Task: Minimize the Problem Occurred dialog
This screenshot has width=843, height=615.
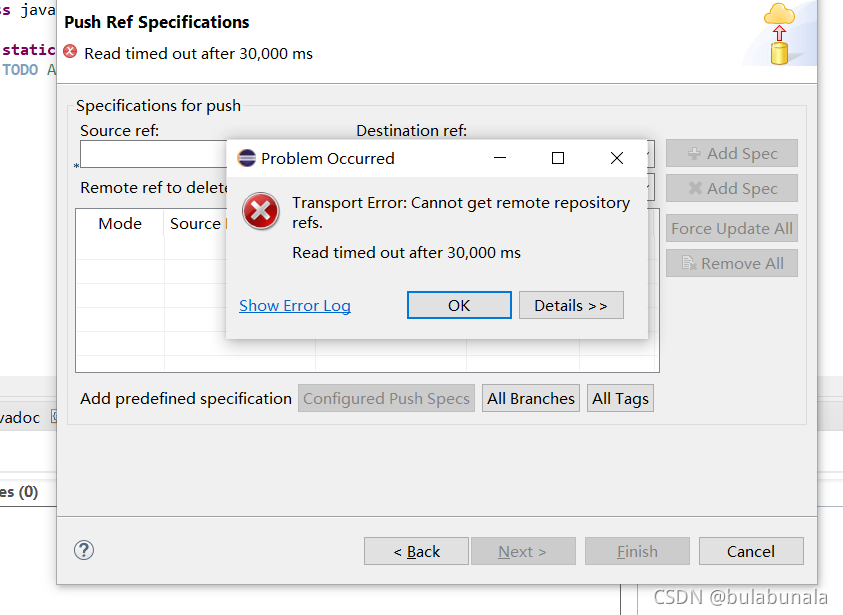Action: click(x=500, y=158)
